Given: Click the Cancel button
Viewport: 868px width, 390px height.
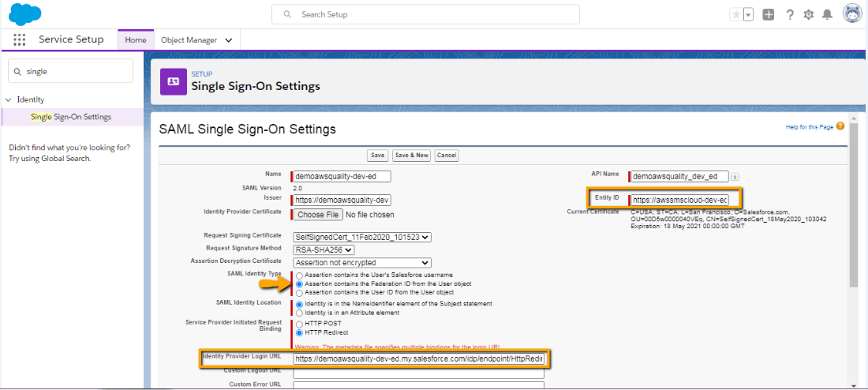Looking at the screenshot, I should (446, 155).
